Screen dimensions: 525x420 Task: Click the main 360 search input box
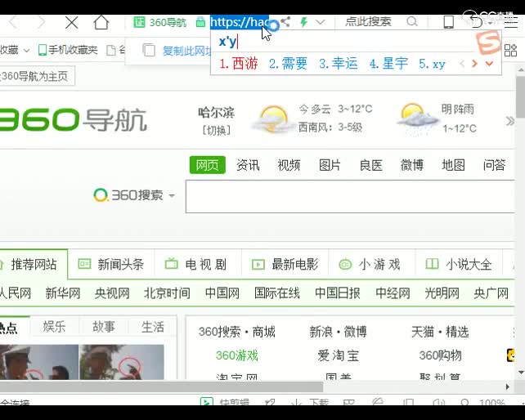point(350,196)
